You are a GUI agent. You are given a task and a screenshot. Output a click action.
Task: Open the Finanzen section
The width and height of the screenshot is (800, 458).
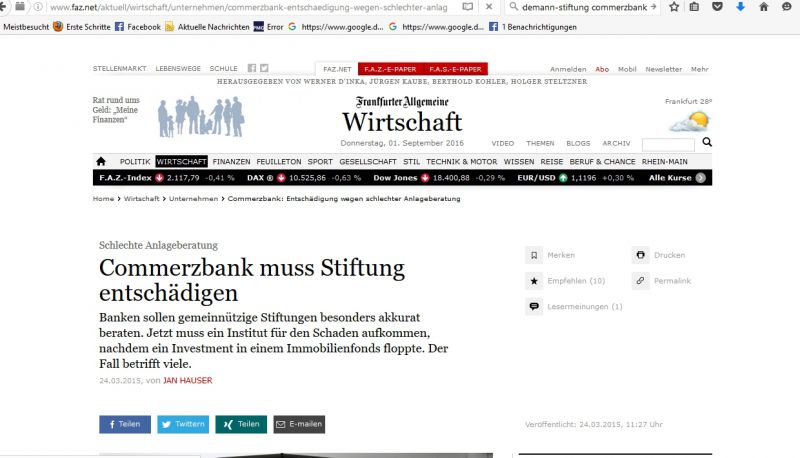(x=231, y=162)
